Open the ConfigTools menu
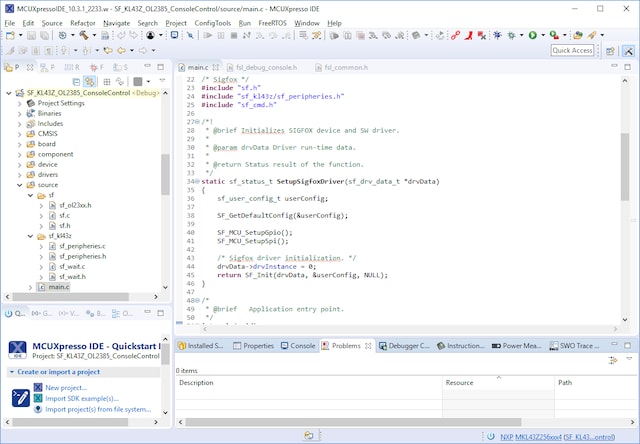This screenshot has height=444, width=640. [214, 22]
